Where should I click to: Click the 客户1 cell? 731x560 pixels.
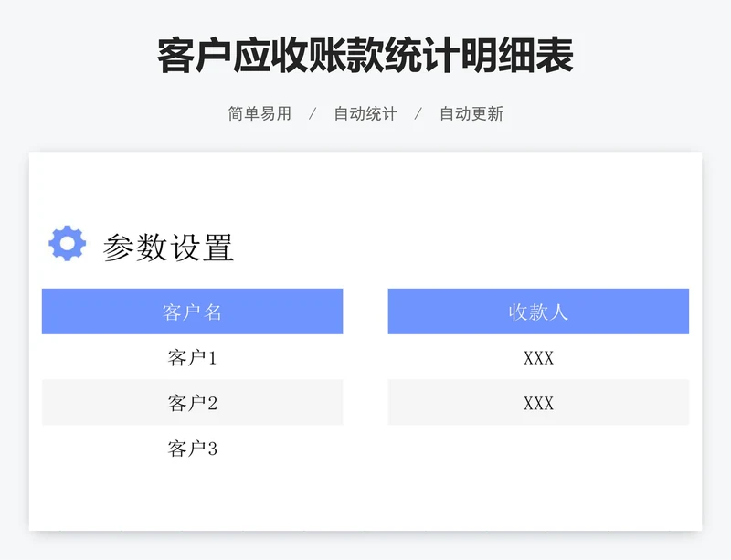(x=192, y=357)
